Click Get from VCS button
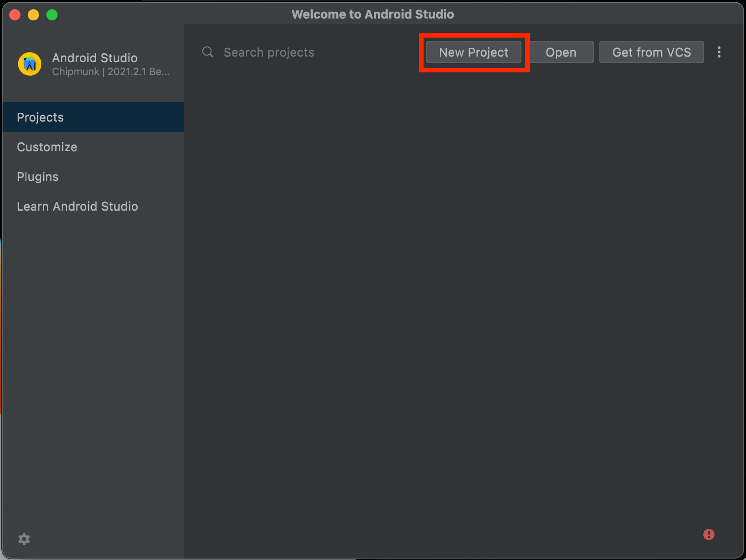 (x=651, y=52)
